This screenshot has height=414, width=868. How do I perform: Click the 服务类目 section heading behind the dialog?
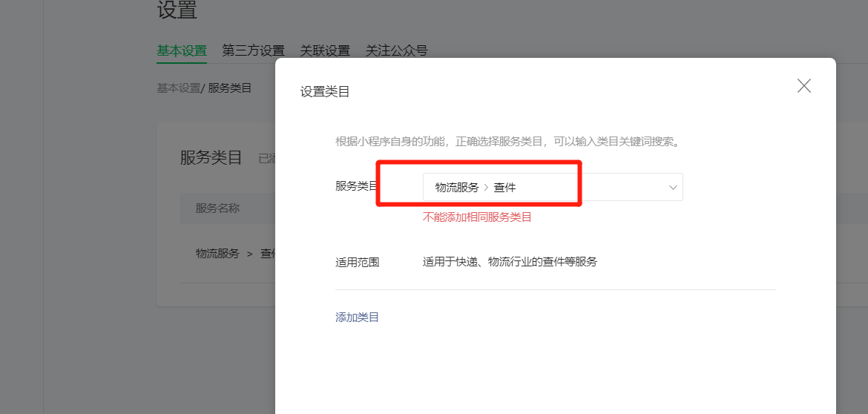coord(211,157)
